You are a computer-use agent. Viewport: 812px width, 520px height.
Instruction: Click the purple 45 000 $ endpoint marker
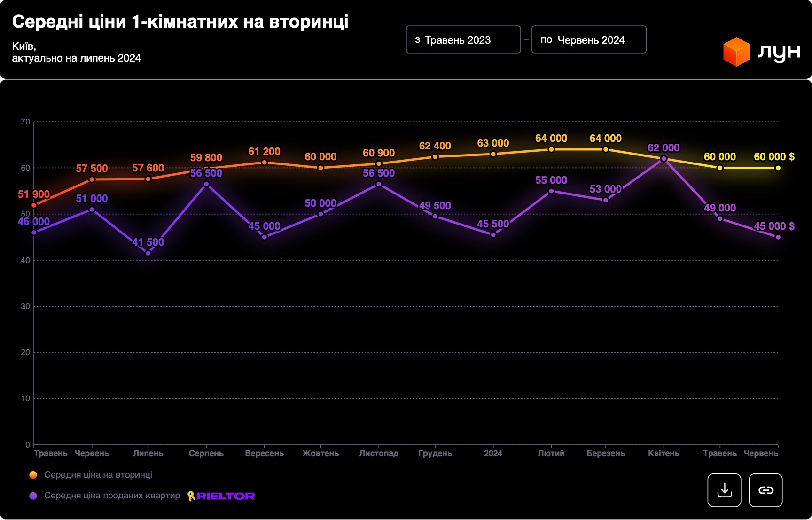tap(778, 237)
